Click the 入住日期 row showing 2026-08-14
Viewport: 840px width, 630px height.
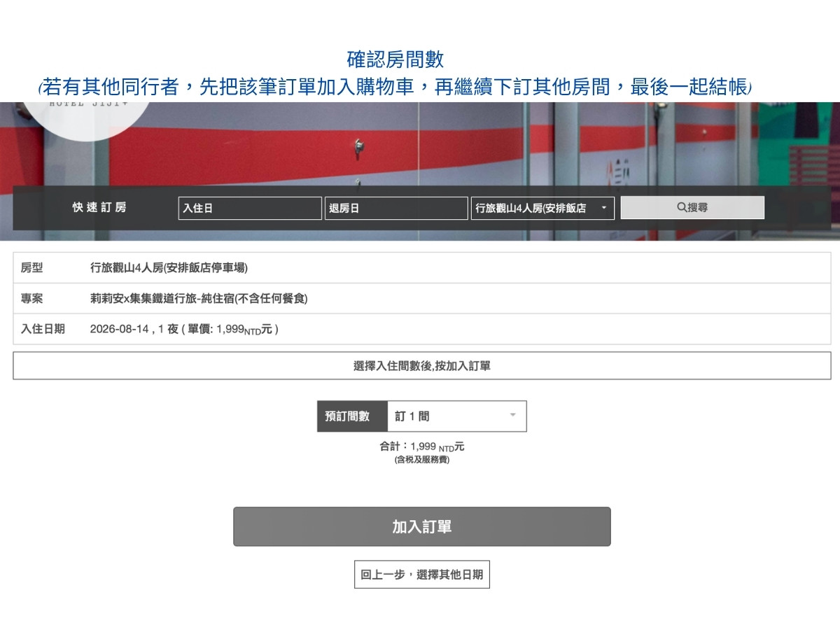(420, 329)
